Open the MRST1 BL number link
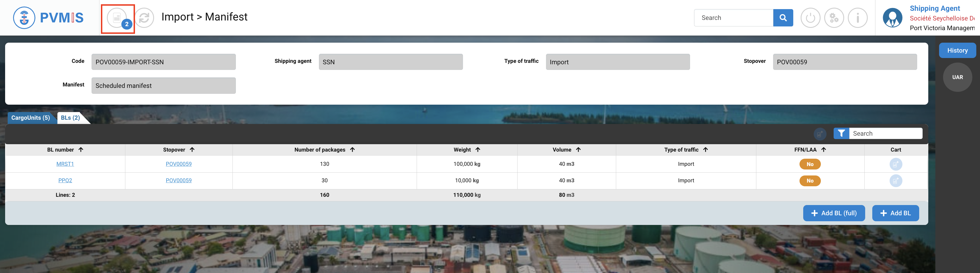The width and height of the screenshot is (980, 273). pos(65,164)
